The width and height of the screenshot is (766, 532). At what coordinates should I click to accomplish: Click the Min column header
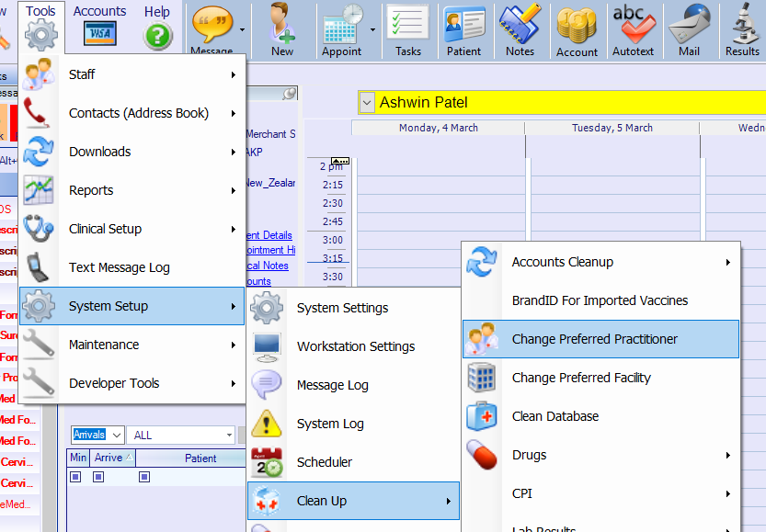[x=78, y=458]
